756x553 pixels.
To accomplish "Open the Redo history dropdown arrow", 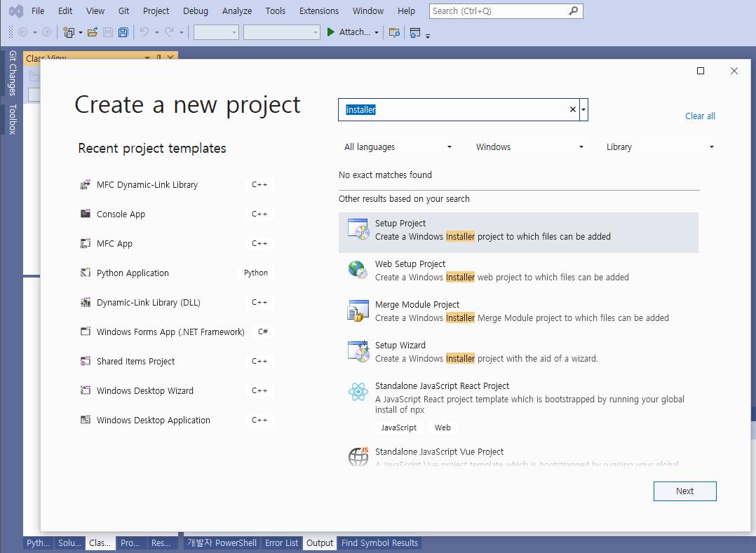I will click(181, 33).
